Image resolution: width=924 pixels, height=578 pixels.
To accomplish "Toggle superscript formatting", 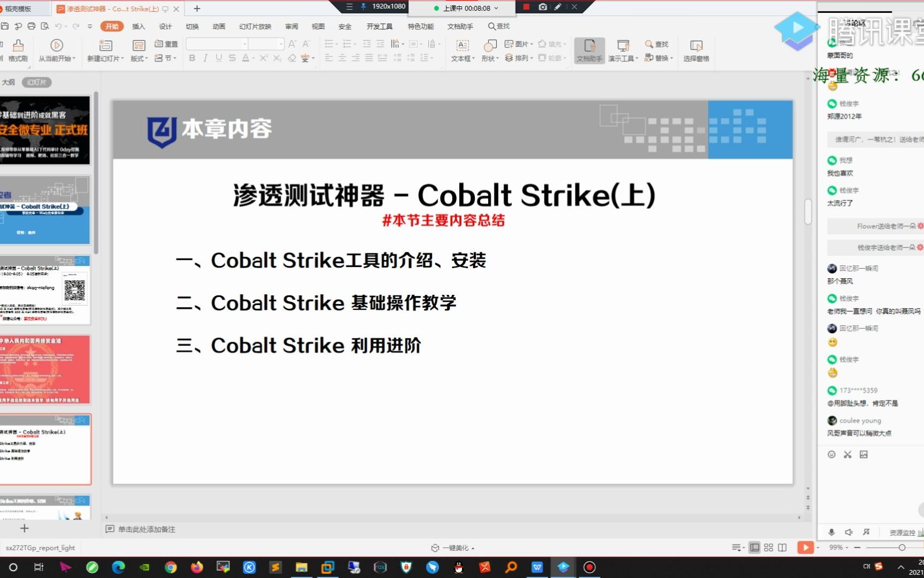I will pos(264,58).
